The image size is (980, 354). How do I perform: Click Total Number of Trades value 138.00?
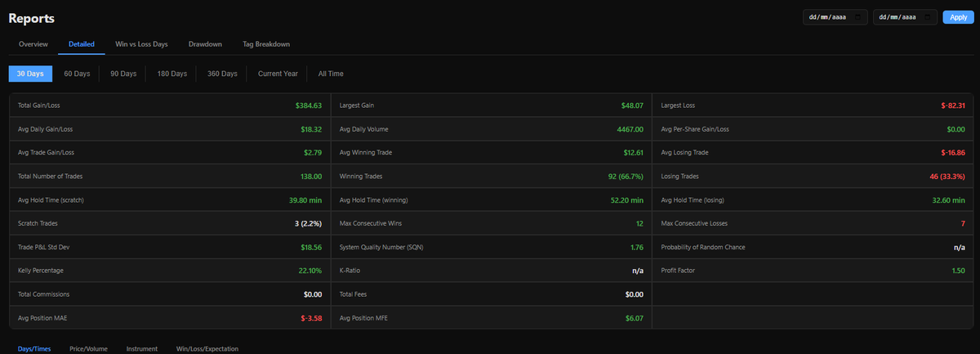(x=310, y=176)
